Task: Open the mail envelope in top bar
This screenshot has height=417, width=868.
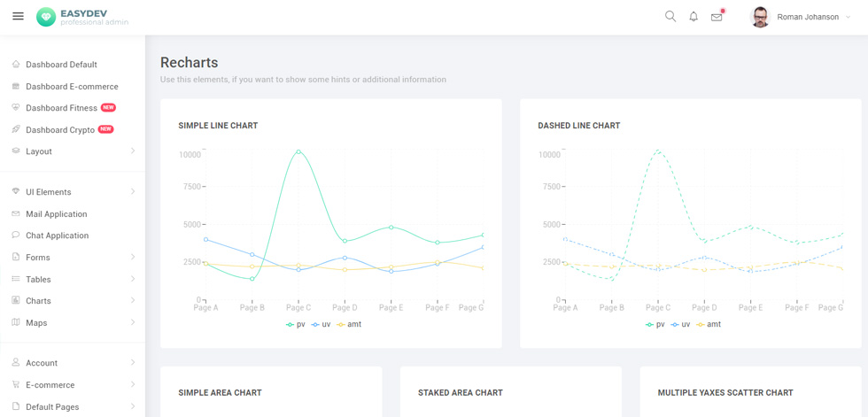Action: (x=717, y=17)
